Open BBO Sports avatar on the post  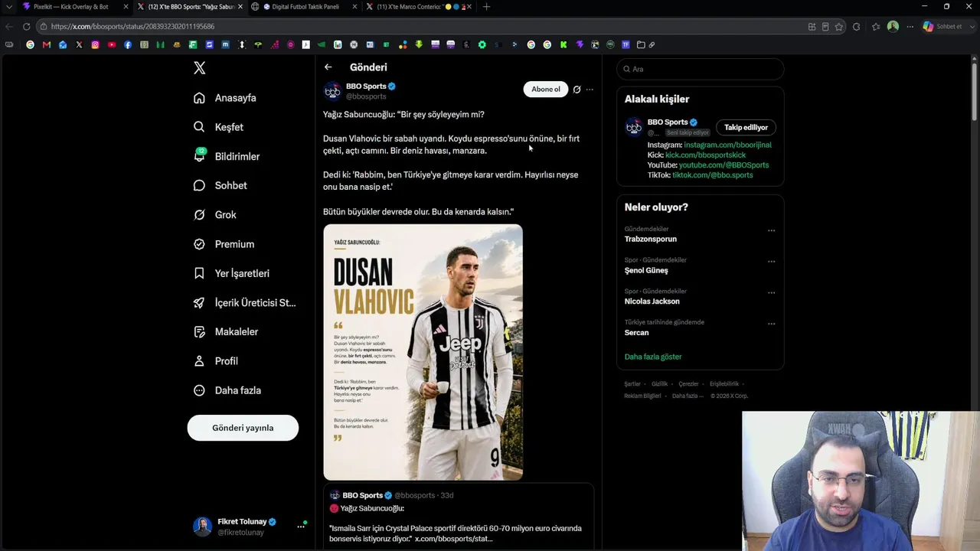[332, 91]
